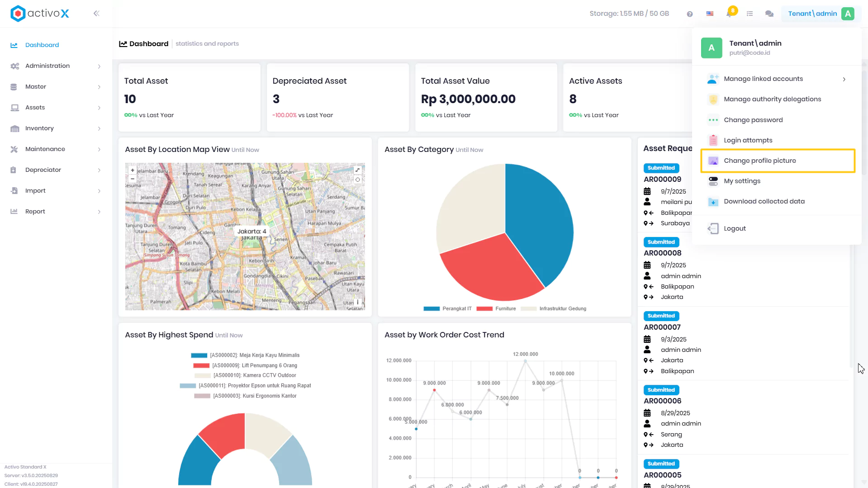Open notifications bell icon
The height and width of the screenshot is (488, 868).
pyautogui.click(x=729, y=14)
